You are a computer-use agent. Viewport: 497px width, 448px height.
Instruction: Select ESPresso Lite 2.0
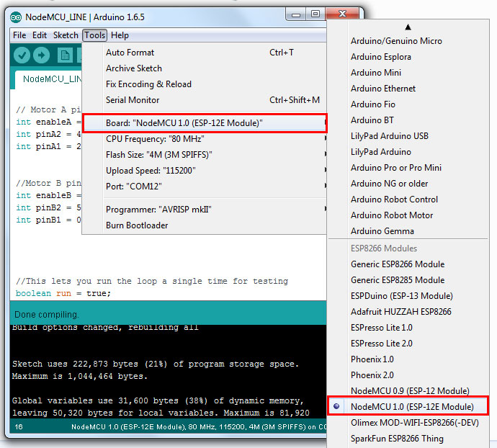pyautogui.click(x=408, y=344)
